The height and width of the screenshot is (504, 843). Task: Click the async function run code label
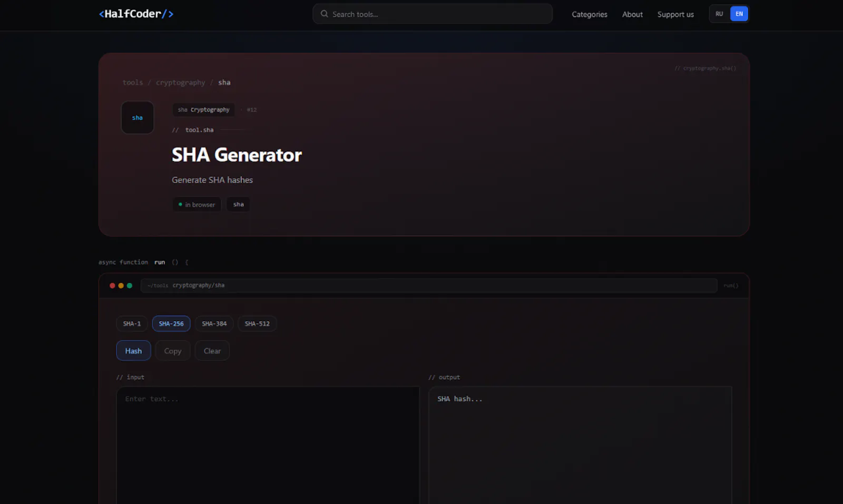pyautogui.click(x=143, y=262)
